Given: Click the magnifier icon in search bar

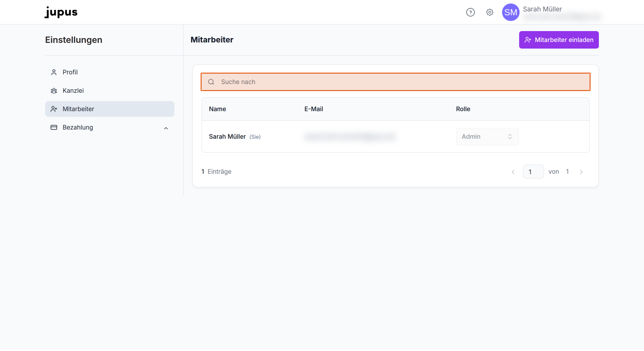Looking at the screenshot, I should (211, 82).
